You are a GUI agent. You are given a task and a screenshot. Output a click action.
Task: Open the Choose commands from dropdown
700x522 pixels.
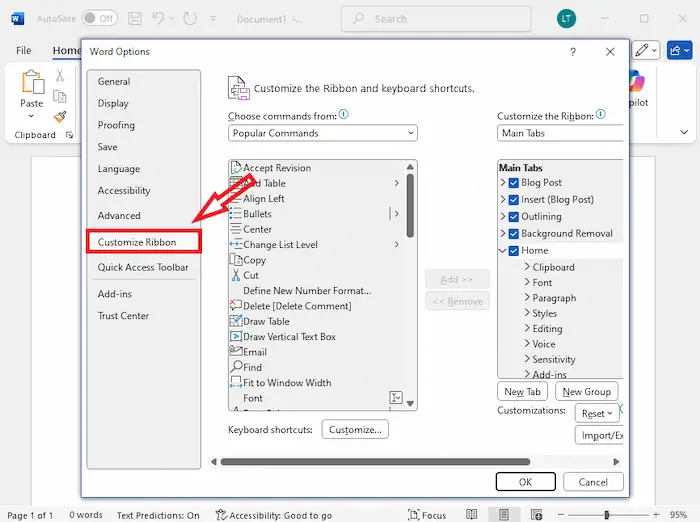(322, 133)
